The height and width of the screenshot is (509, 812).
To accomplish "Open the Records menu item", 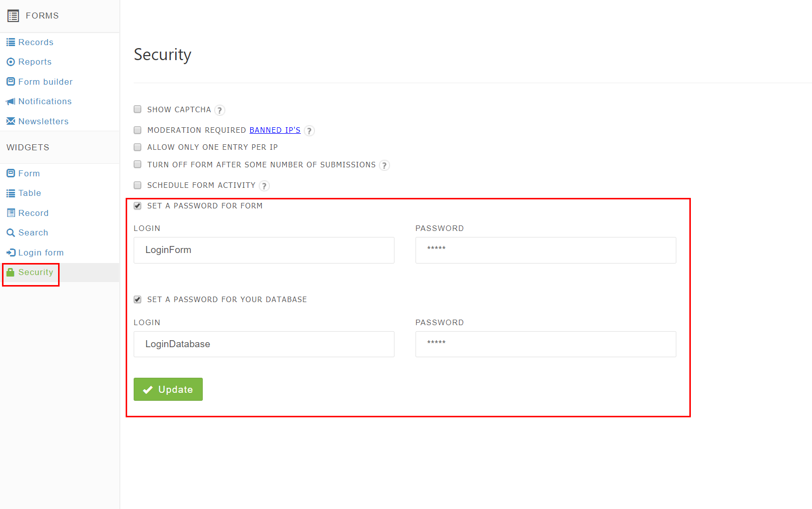I will click(36, 42).
